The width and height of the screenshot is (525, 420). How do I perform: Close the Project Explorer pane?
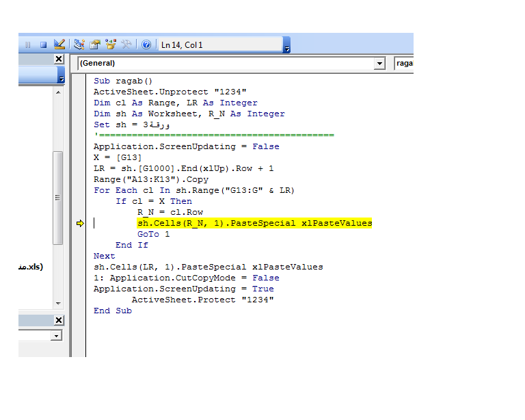[x=59, y=59]
